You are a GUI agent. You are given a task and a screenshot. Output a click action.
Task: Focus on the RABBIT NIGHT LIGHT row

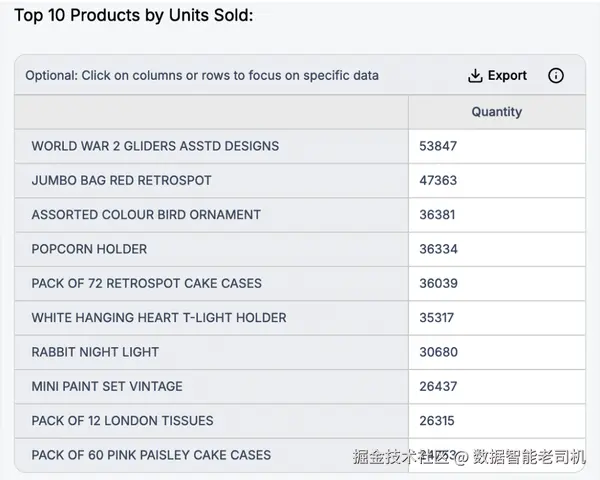pos(95,352)
